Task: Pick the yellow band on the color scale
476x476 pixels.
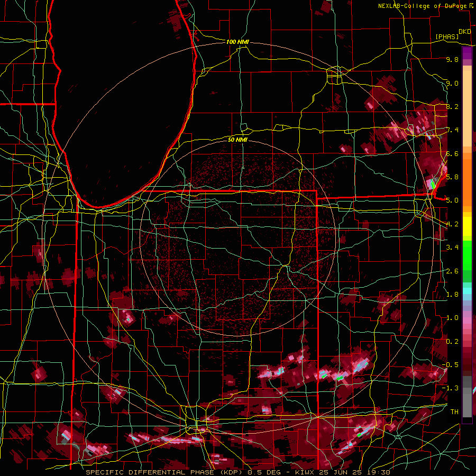Action: [467, 226]
